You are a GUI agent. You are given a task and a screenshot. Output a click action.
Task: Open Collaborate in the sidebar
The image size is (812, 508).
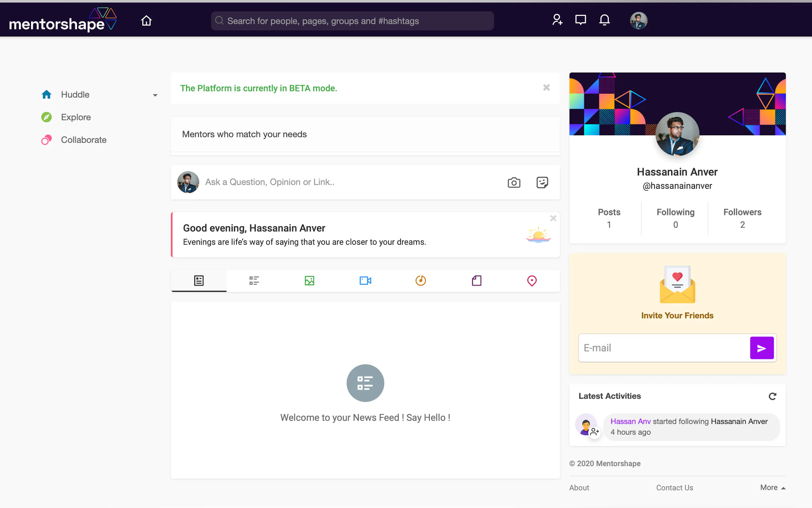pos(83,140)
